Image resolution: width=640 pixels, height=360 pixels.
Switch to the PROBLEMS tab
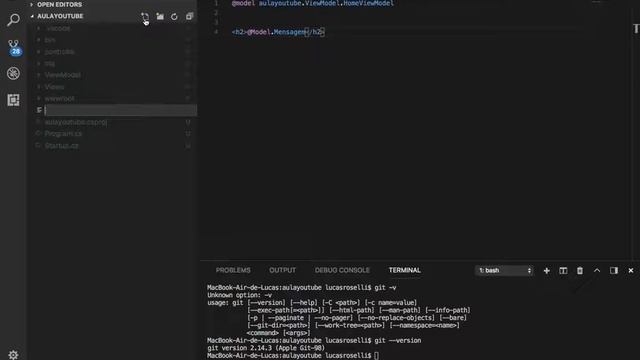[233, 270]
